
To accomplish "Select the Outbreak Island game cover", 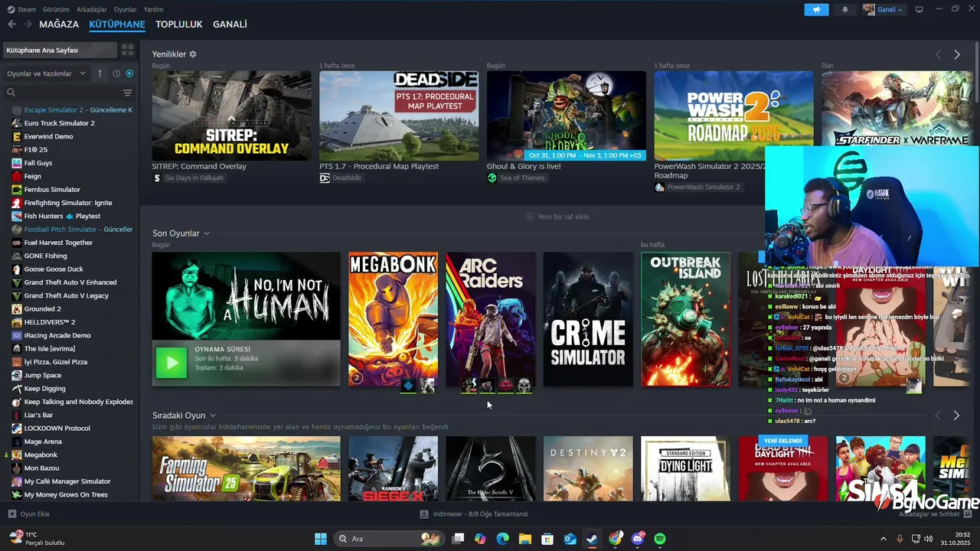I will click(x=685, y=319).
